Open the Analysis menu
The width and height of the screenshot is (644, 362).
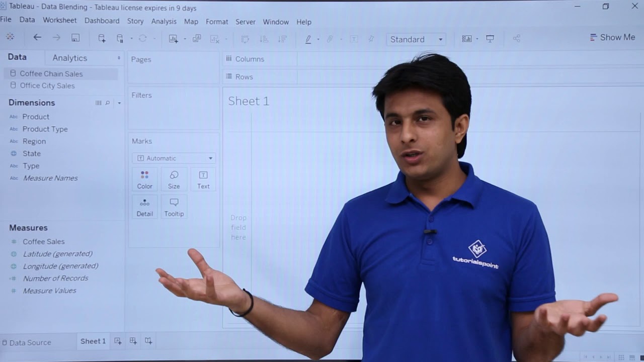point(164,21)
